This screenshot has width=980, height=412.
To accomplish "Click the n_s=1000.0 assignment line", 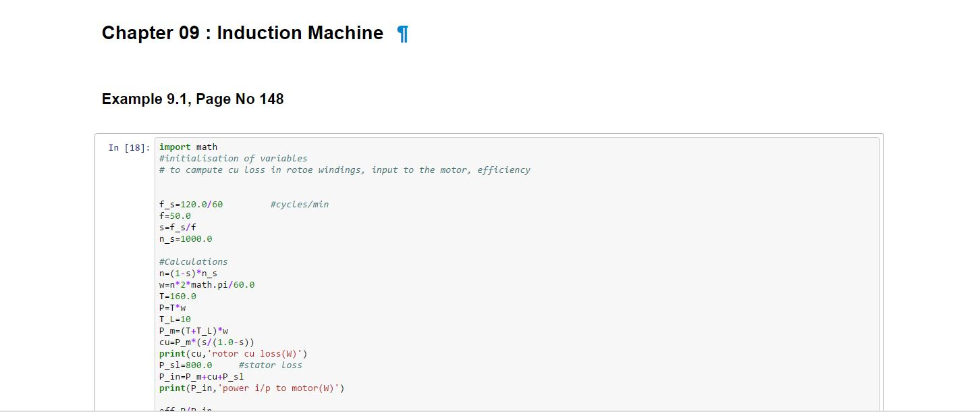I will [x=186, y=238].
